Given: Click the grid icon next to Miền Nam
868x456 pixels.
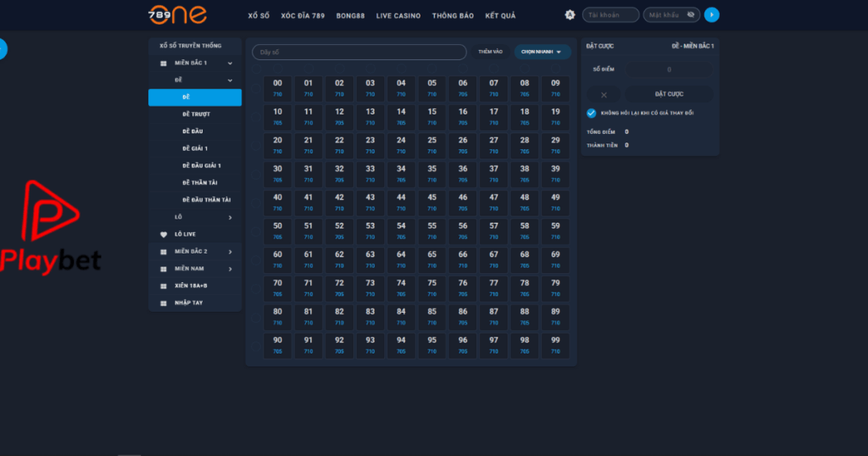Looking at the screenshot, I should [x=164, y=269].
